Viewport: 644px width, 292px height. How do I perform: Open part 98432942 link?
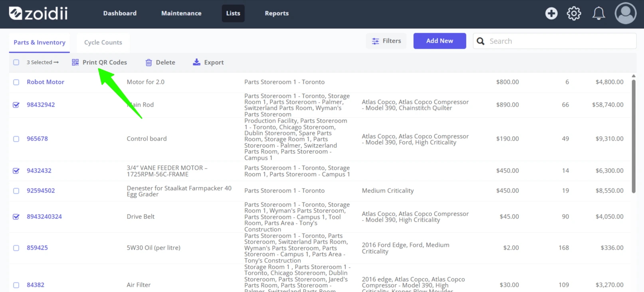click(x=41, y=105)
